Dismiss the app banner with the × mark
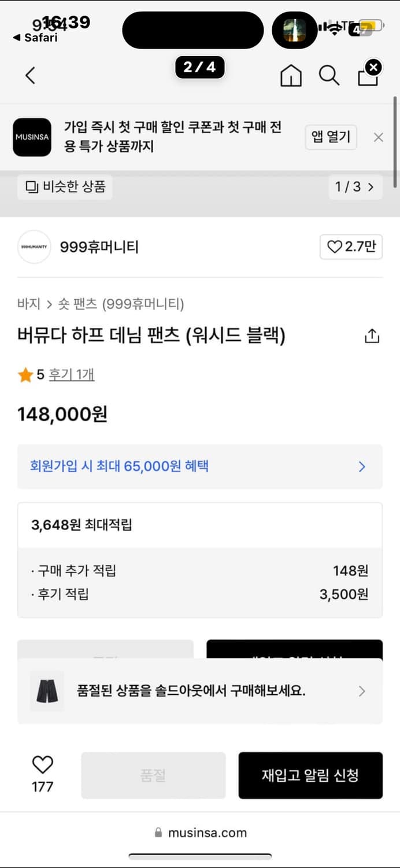Image resolution: width=400 pixels, height=868 pixels. 379,137
